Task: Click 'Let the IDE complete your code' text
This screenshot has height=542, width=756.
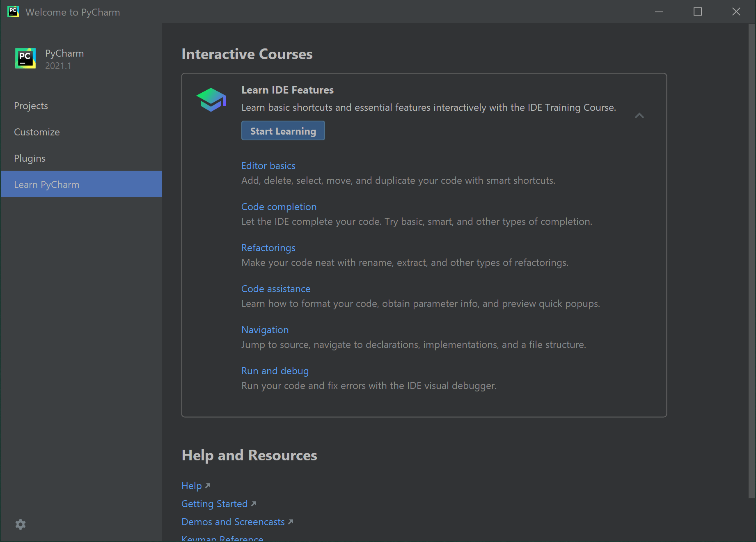Action: pos(417,222)
